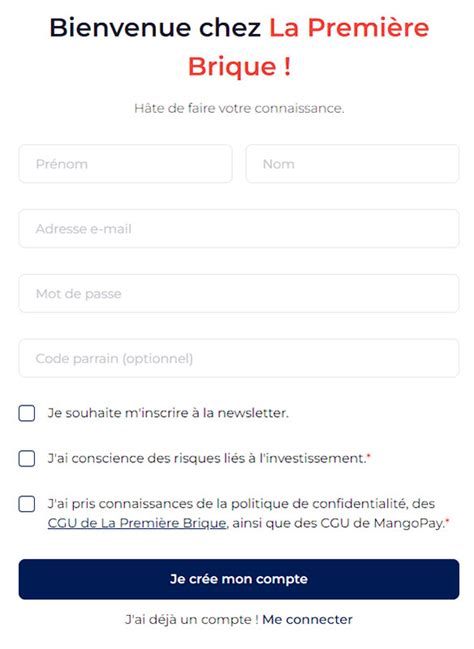Viewport: 474px width, 649px height.
Task: Click the red "La Première" title text
Action: [349, 28]
